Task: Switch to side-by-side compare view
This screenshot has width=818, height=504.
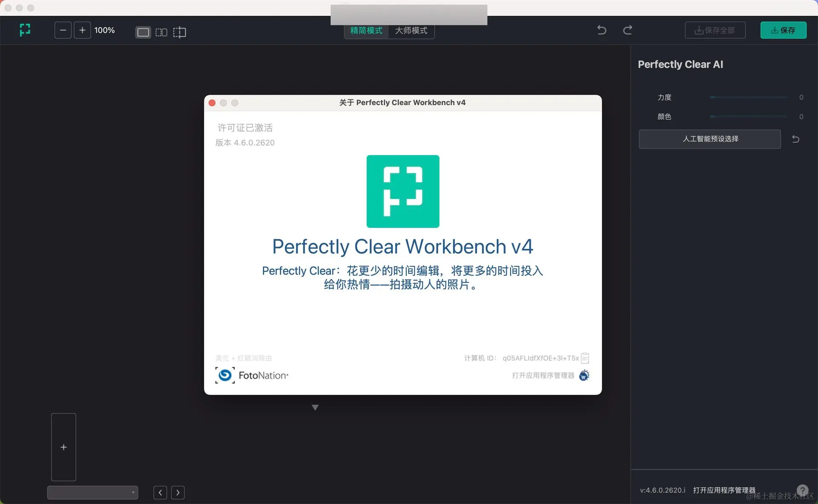Action: click(161, 32)
